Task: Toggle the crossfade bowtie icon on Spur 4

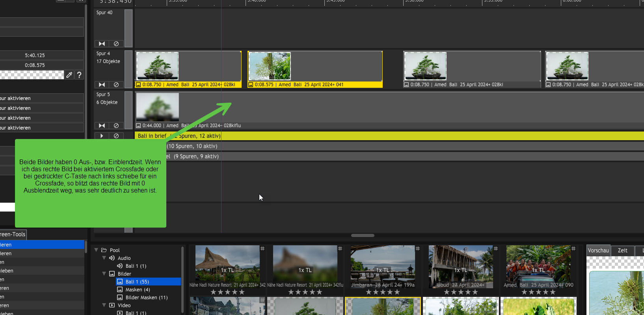Action: click(x=102, y=85)
